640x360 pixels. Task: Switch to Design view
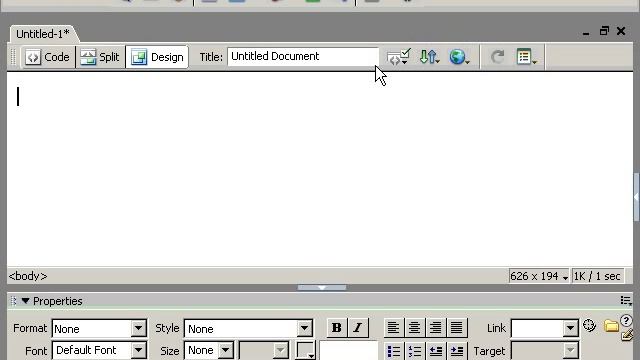[157, 57]
